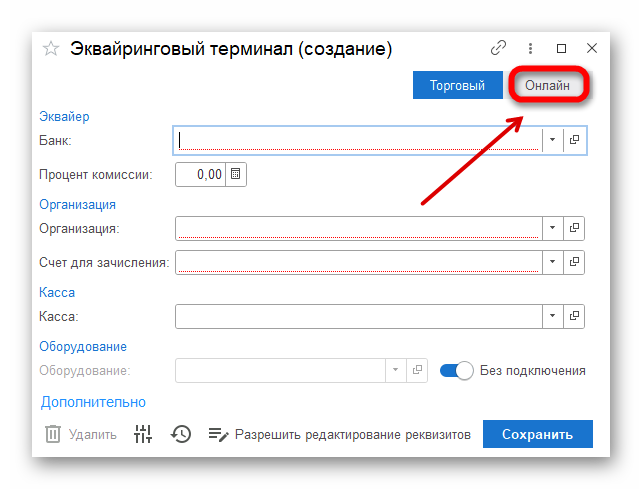The image size is (642, 489).
Task: Focus the Касса input field
Action: (x=359, y=316)
